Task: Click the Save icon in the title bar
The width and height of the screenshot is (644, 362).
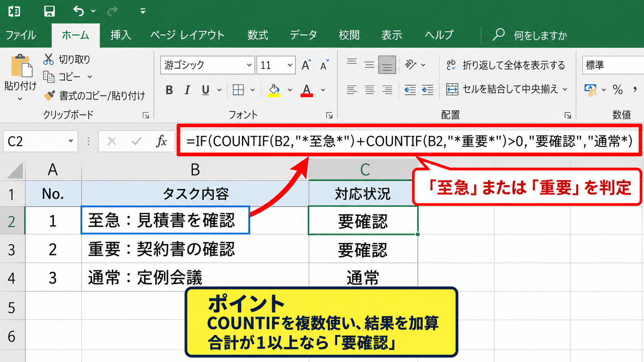Action: coord(49,11)
